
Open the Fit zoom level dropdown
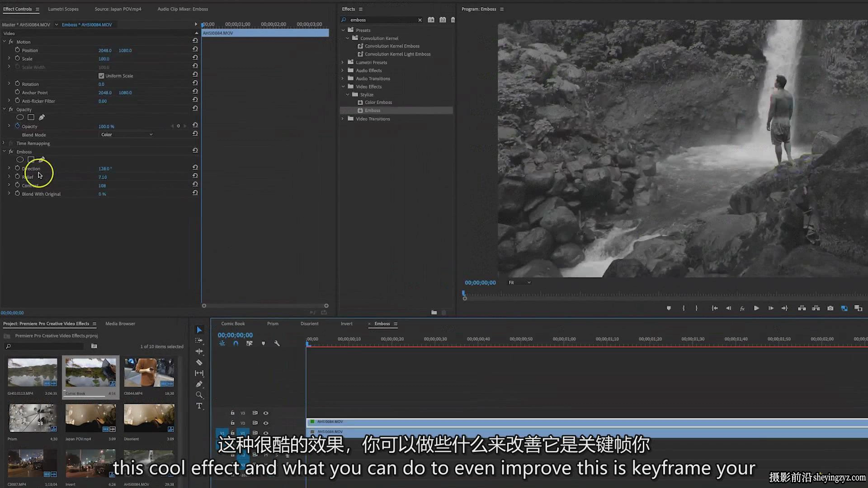point(519,283)
